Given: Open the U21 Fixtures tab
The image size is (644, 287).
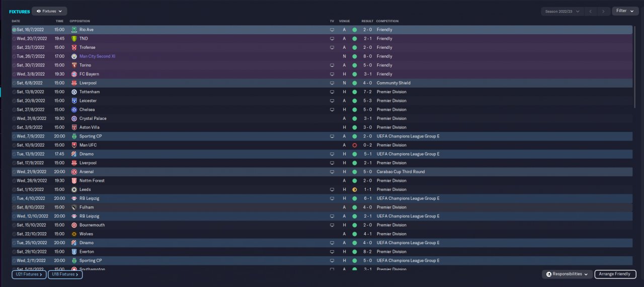Looking at the screenshot, I should [29, 274].
